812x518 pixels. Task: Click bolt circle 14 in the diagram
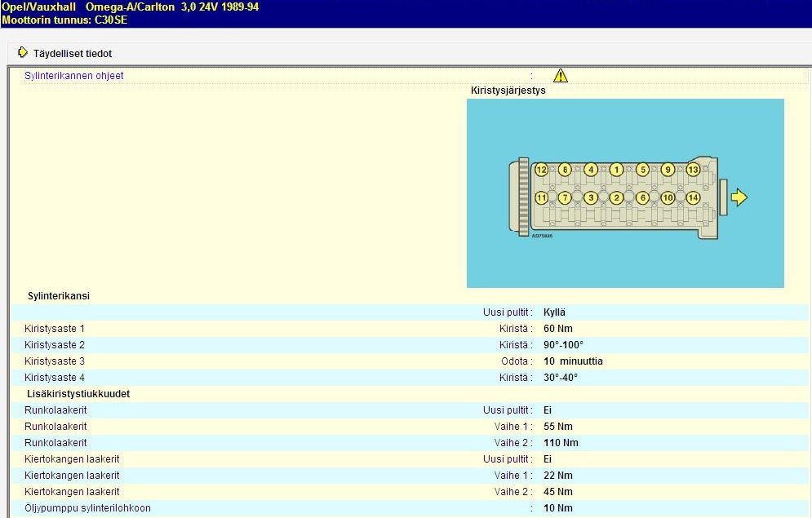click(x=693, y=197)
